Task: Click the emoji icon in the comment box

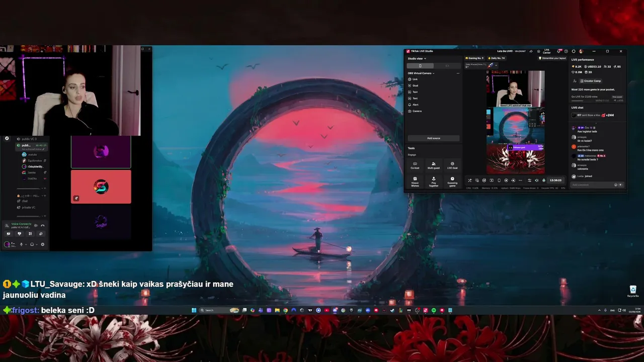Action: click(x=615, y=185)
